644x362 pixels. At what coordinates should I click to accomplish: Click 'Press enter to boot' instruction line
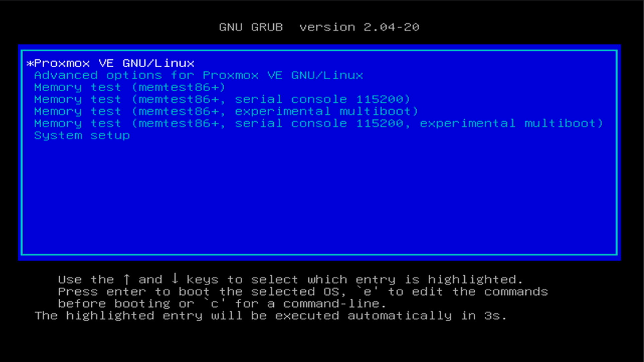coord(134,292)
